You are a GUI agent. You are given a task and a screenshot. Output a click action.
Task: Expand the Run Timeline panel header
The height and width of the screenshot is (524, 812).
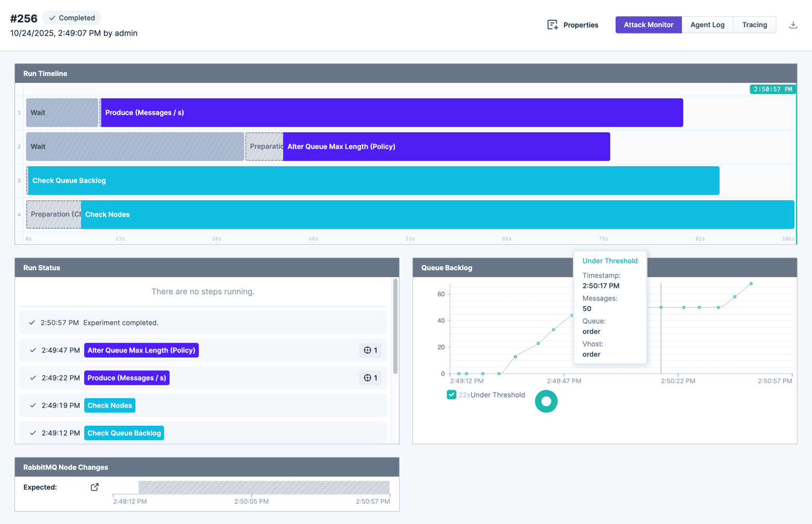tap(45, 73)
